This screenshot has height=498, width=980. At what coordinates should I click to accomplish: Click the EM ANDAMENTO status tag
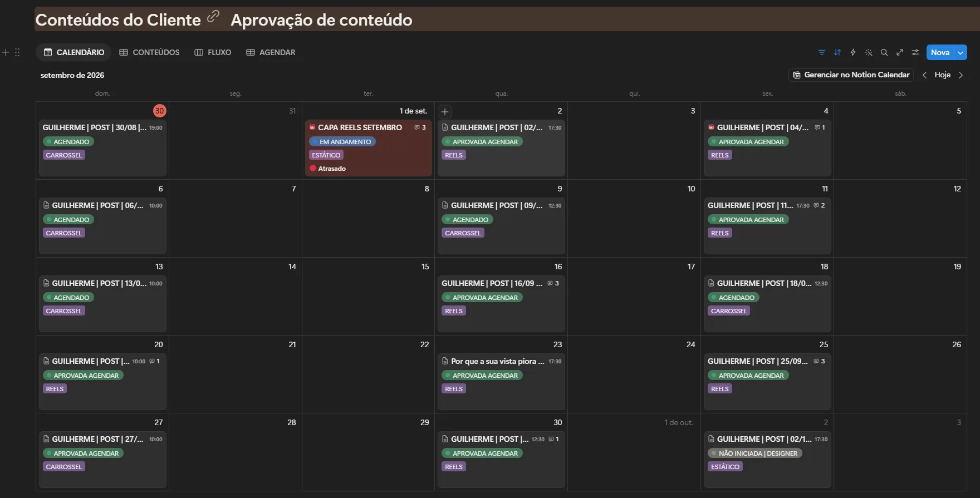click(x=342, y=142)
